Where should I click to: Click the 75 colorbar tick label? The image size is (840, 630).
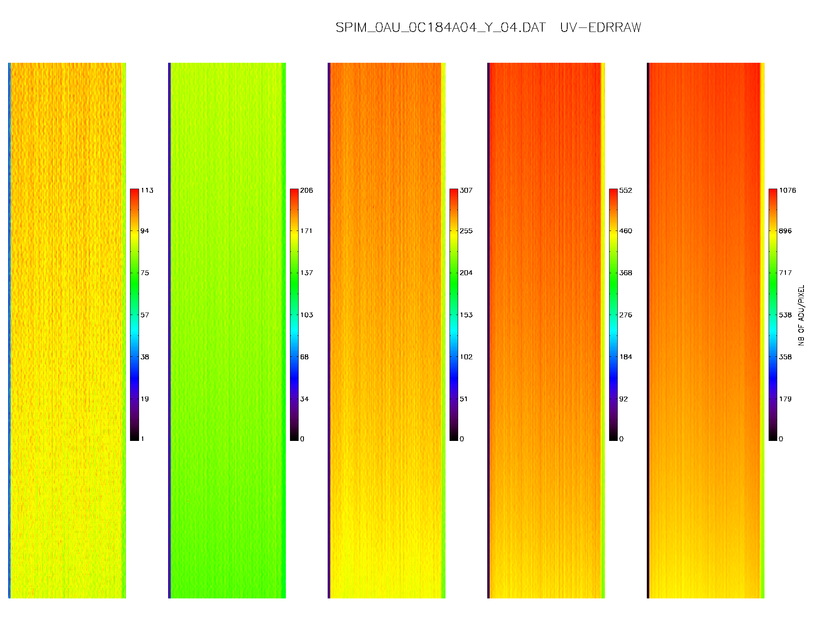tap(145, 273)
